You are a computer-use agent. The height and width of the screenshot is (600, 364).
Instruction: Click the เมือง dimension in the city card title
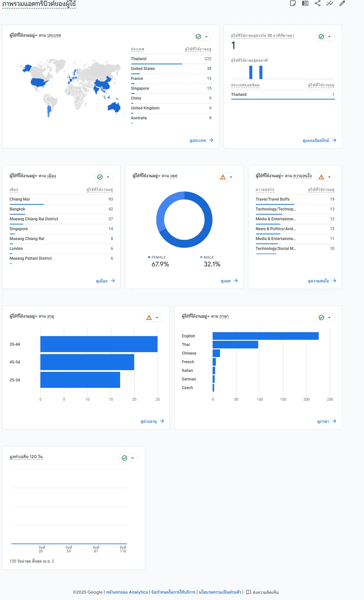[x=51, y=176]
